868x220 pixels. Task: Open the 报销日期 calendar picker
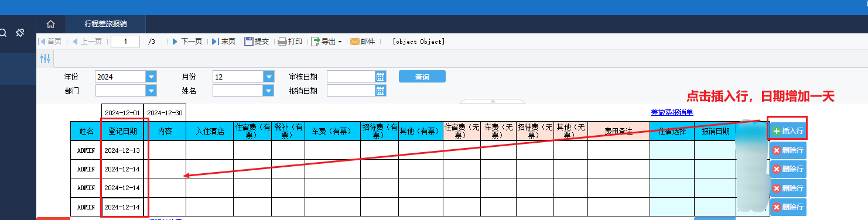coord(381,91)
